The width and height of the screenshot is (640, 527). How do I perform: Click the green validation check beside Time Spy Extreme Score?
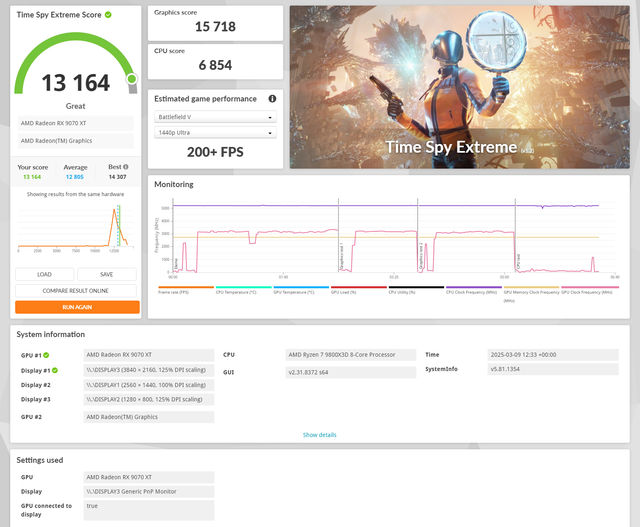click(108, 15)
